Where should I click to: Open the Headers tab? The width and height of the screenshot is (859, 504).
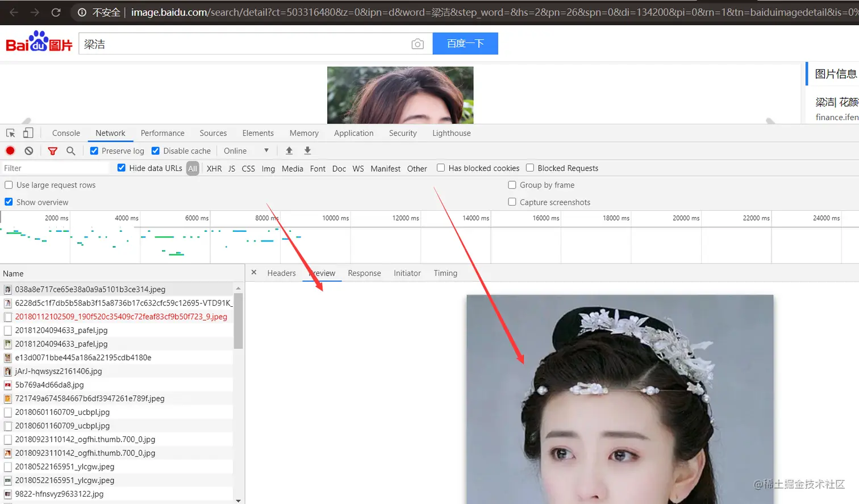(281, 273)
